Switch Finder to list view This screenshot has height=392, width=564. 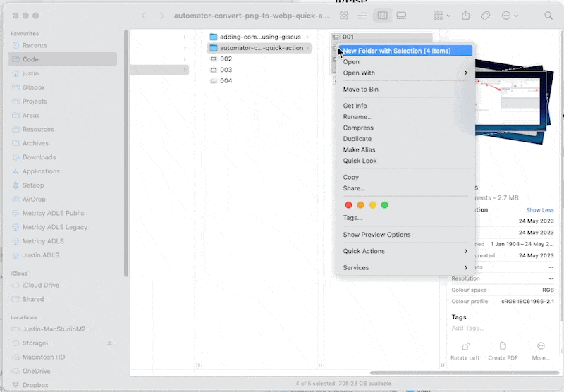362,16
